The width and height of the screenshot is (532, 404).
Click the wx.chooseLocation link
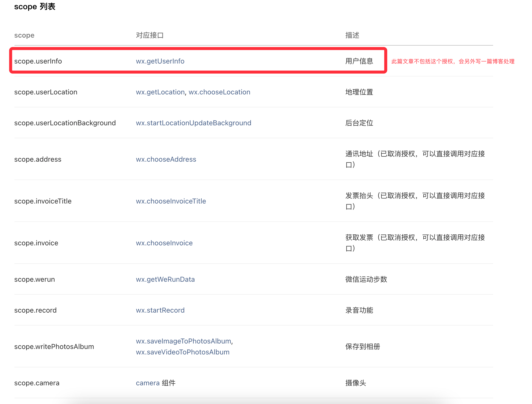pyautogui.click(x=219, y=92)
